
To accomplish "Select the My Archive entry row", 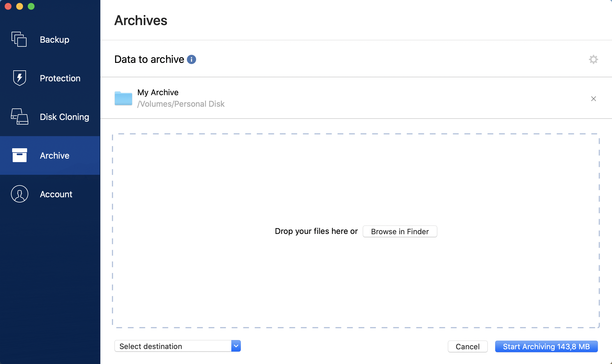I will (317, 98).
